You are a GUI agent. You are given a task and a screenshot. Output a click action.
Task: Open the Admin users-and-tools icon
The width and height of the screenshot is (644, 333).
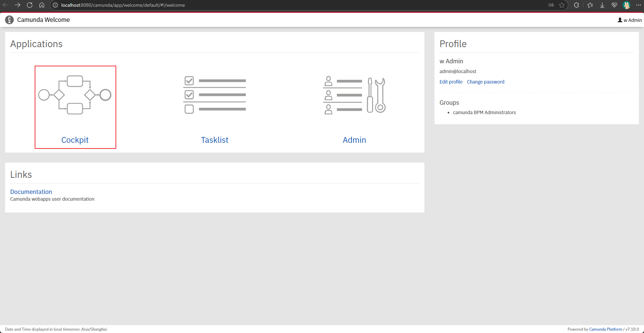(354, 95)
